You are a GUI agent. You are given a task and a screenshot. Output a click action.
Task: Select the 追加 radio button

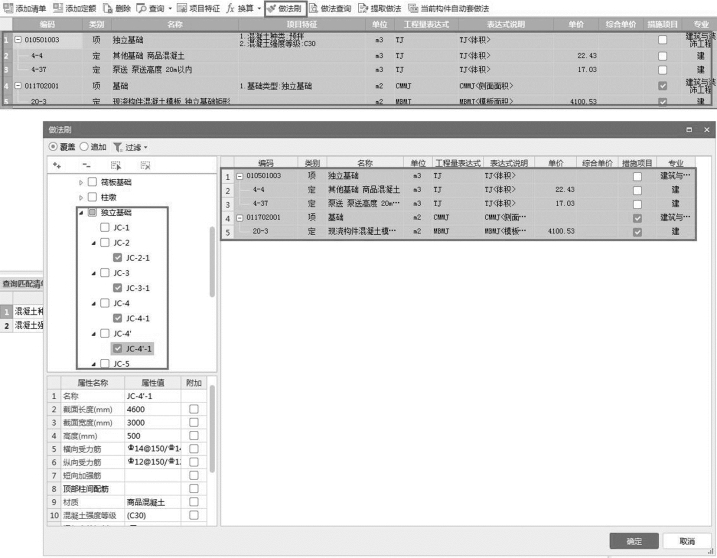click(x=84, y=147)
